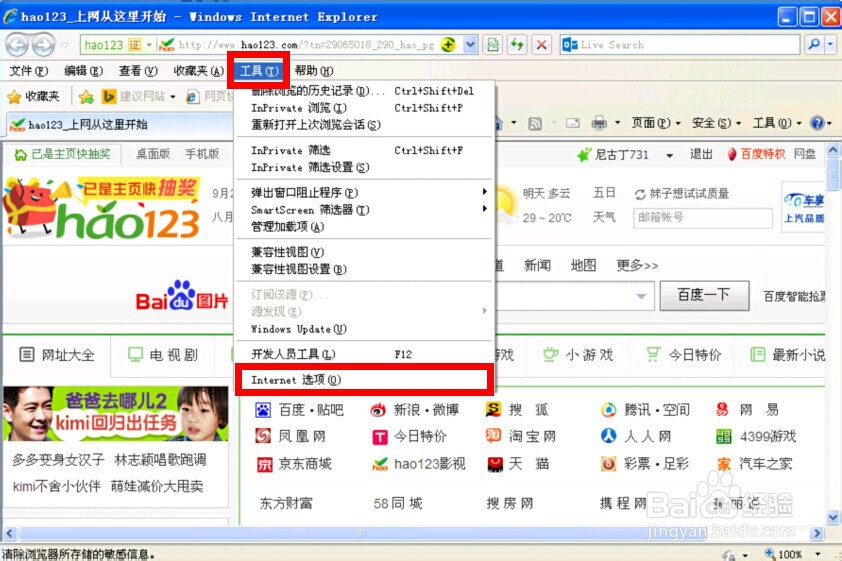
Task: Click the Favorites star icon
Action: click(14, 97)
